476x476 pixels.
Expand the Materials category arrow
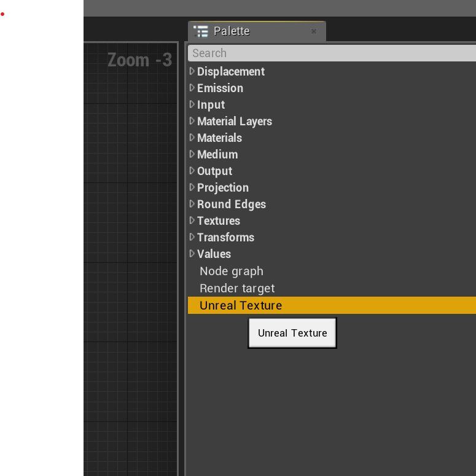pos(192,138)
